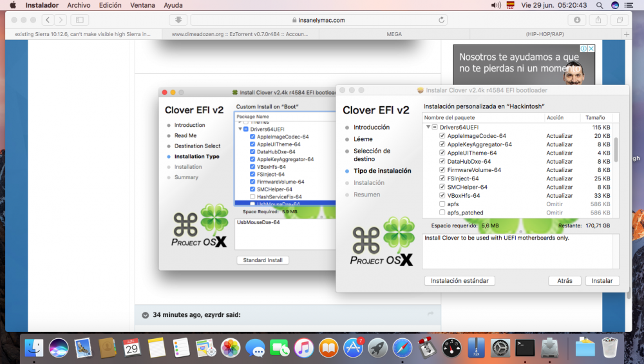644x364 pixels.
Task: Open the Photos app in dock
Action: coord(231,348)
